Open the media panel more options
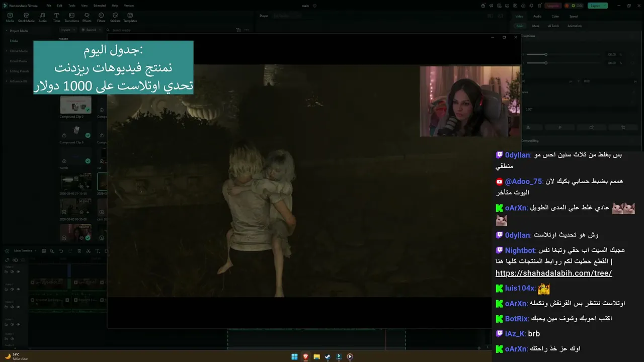Viewport: 644px width, 362px height. [247, 30]
